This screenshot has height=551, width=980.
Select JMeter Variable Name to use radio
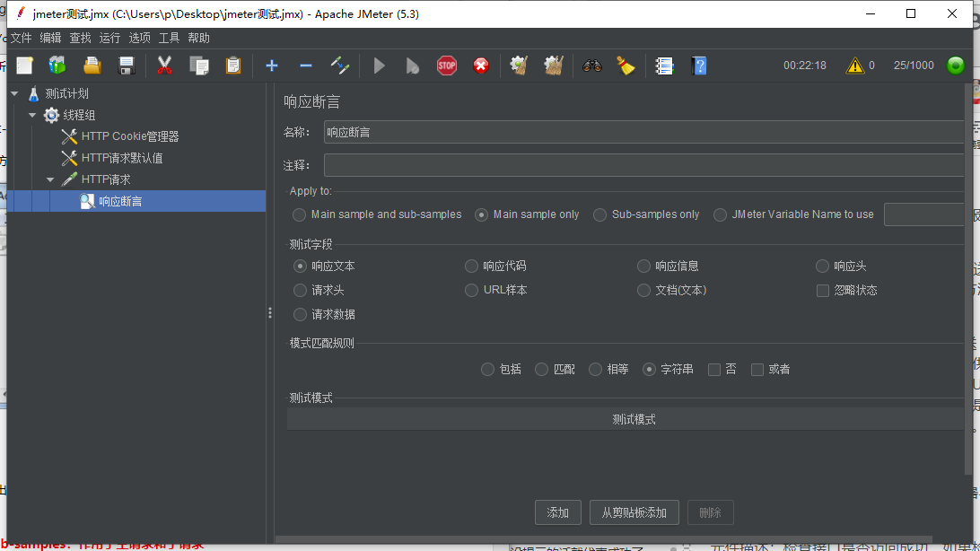pyautogui.click(x=720, y=214)
